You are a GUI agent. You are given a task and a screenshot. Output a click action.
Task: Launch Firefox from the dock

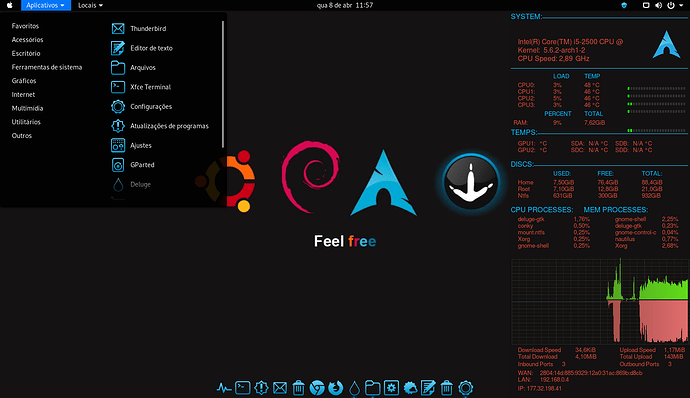coord(335,388)
